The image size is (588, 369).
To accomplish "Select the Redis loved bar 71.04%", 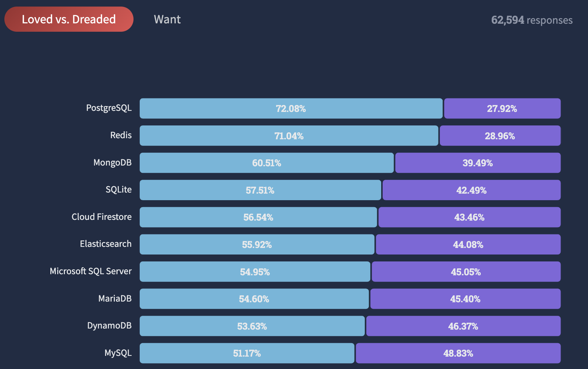I will click(x=289, y=136).
